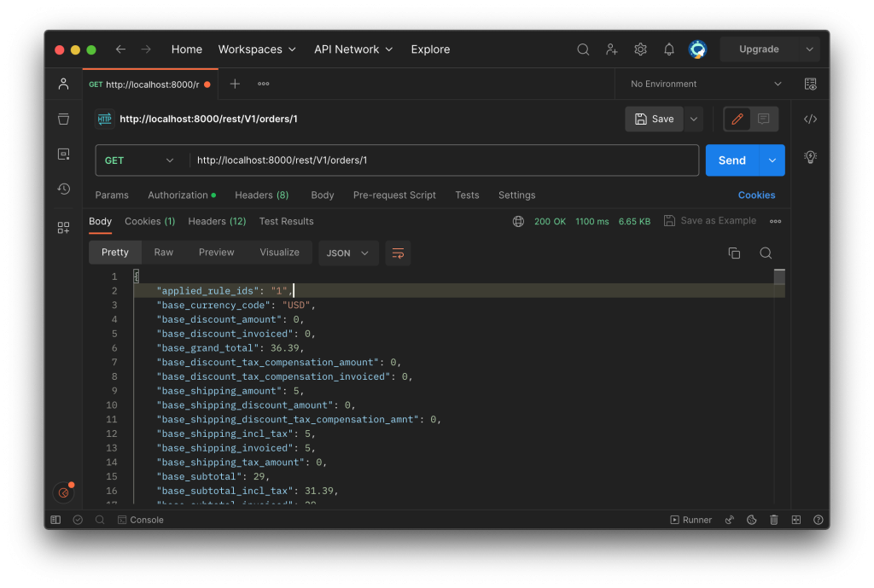Screen dimensions: 874x588
Task: Search within the response body
Action: (766, 253)
